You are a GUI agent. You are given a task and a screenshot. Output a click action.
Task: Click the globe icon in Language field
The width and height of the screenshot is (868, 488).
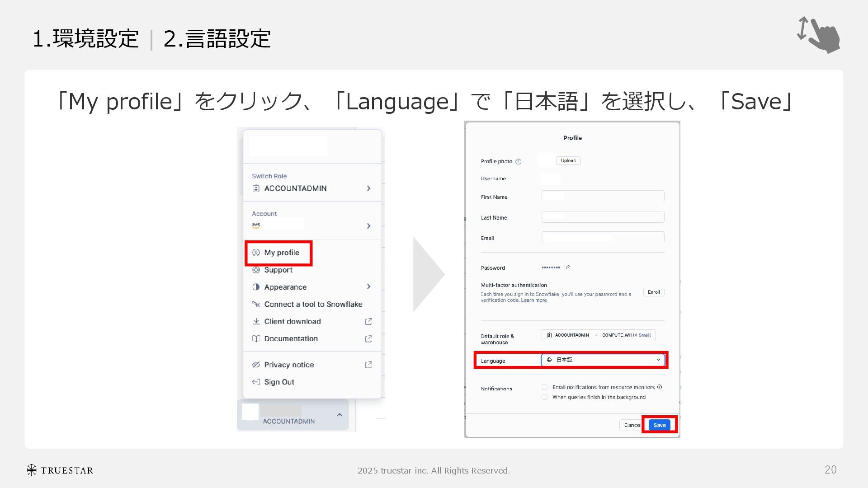click(549, 360)
